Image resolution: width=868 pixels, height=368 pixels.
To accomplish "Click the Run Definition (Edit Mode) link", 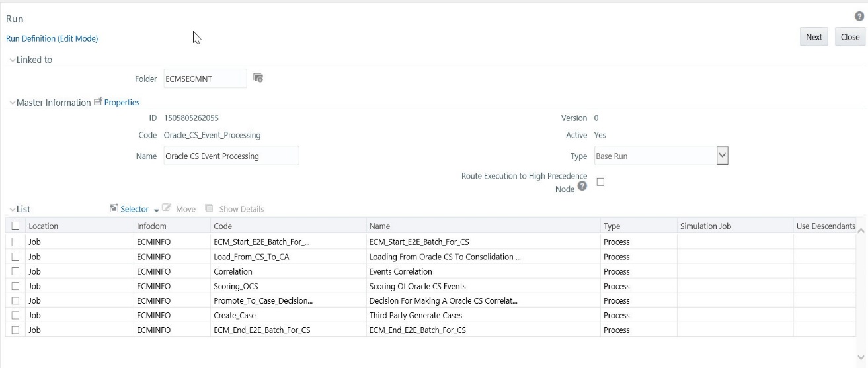I will click(x=52, y=38).
